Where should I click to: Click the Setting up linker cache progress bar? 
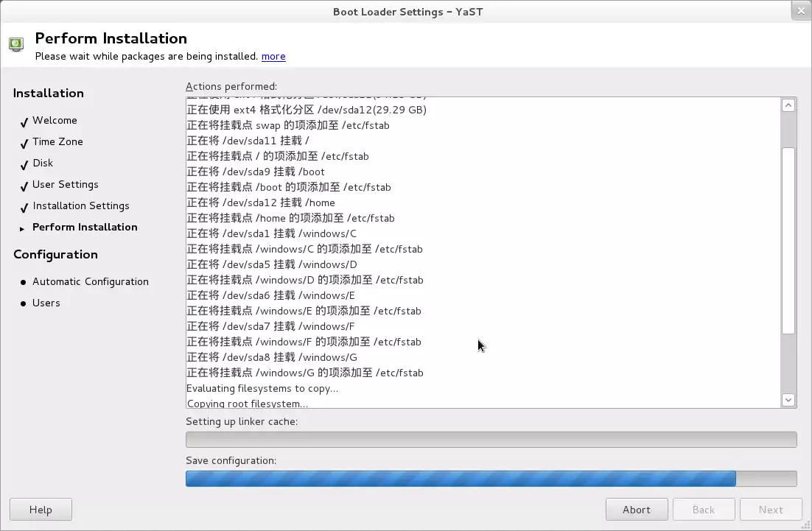[x=491, y=440]
